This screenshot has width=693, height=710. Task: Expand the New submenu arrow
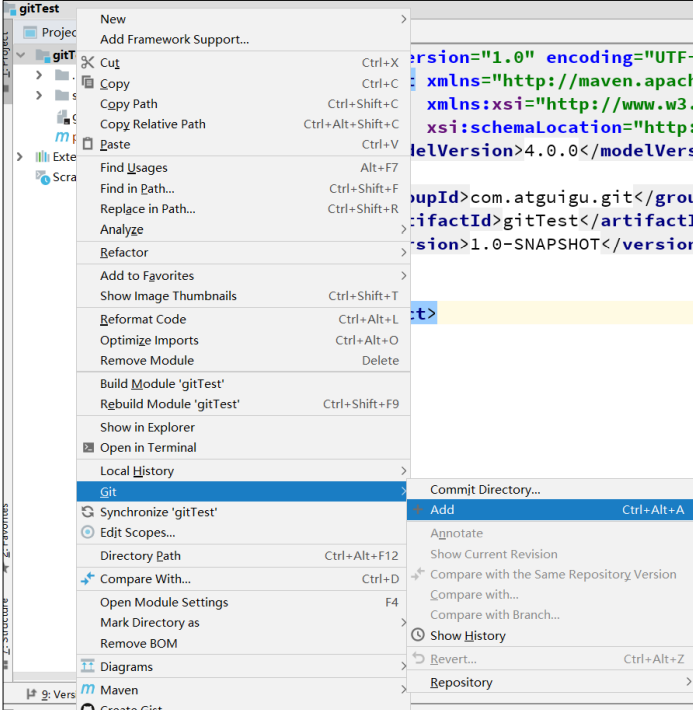point(403,19)
